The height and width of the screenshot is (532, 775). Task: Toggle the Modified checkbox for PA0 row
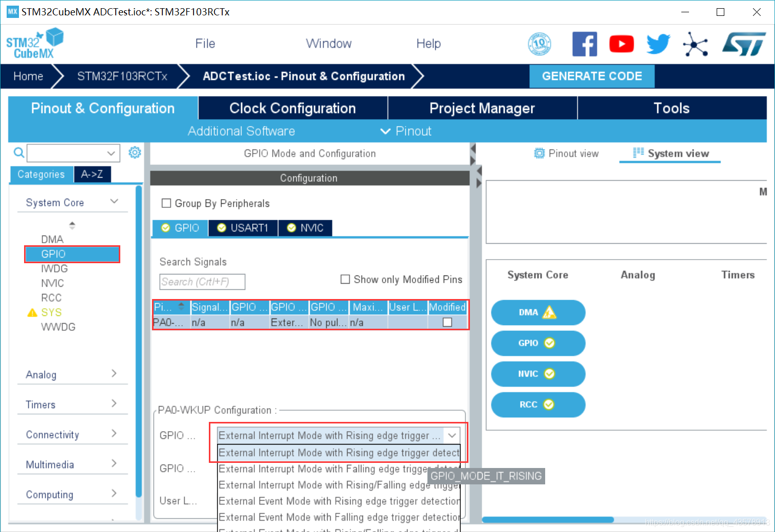[447, 322]
